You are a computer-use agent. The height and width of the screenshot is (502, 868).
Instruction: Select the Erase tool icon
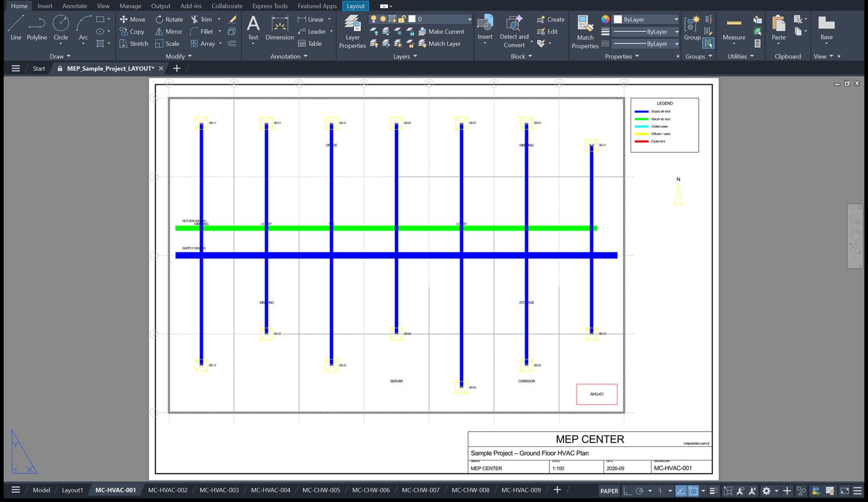coord(232,19)
